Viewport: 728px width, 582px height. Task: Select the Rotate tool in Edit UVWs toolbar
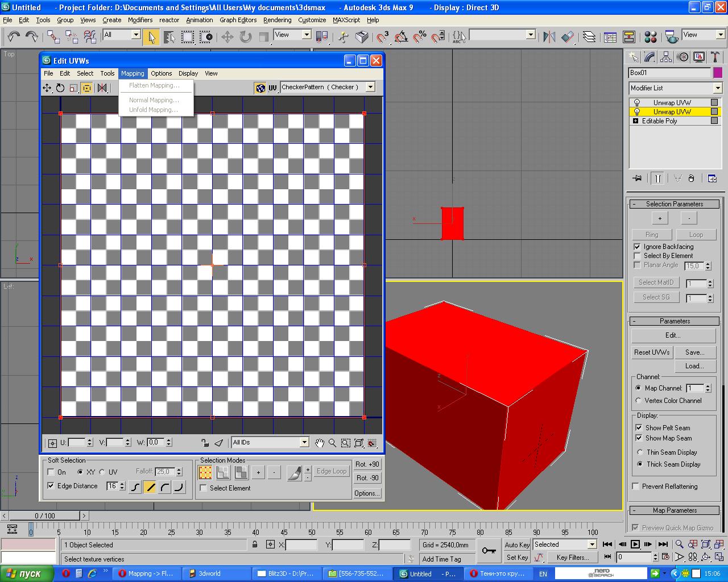pos(60,88)
